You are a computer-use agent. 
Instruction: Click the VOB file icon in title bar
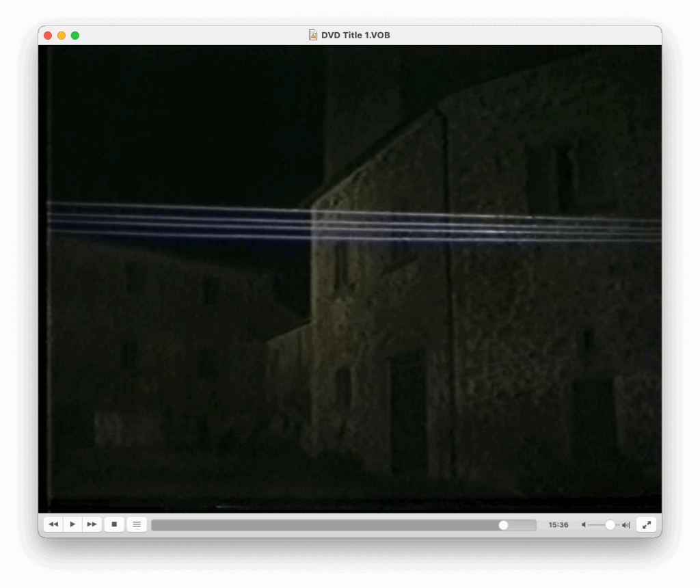pos(313,36)
